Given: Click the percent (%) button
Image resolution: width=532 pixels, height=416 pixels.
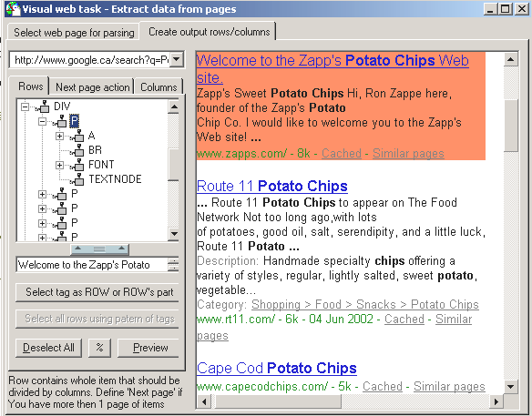Looking at the screenshot, I should [x=99, y=348].
